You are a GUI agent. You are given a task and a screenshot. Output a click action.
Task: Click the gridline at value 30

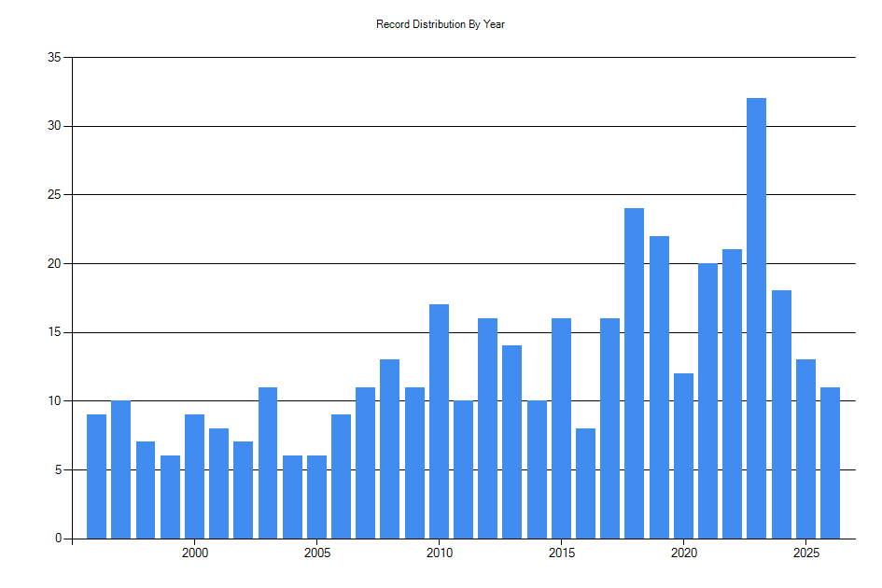tap(467, 124)
